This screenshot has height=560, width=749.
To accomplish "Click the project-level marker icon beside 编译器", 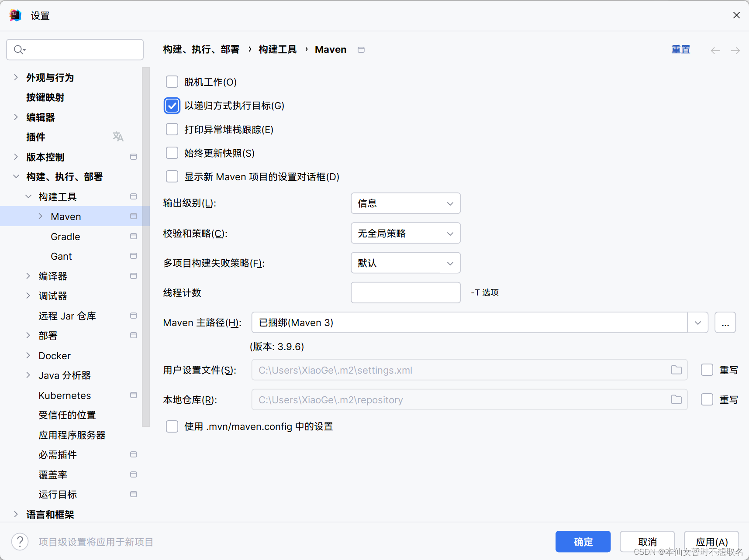I will 134,276.
